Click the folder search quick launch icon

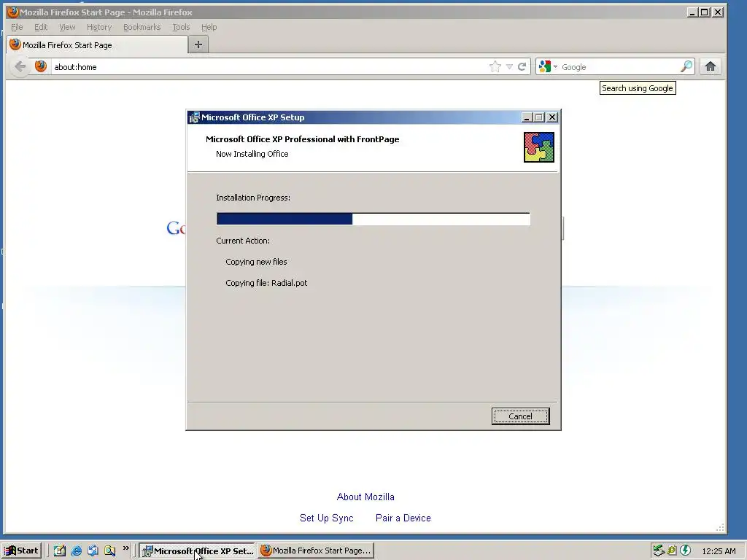109,551
